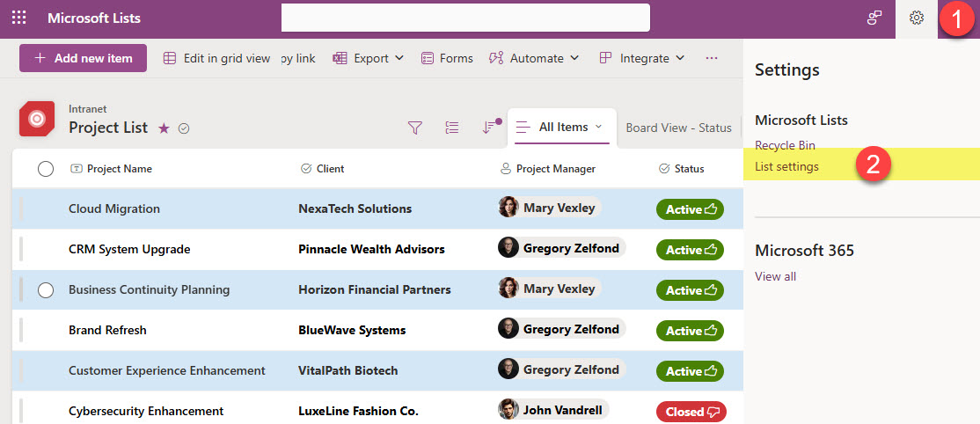Click Forms toolbar label
The height and width of the screenshot is (424, 980).
(x=457, y=58)
